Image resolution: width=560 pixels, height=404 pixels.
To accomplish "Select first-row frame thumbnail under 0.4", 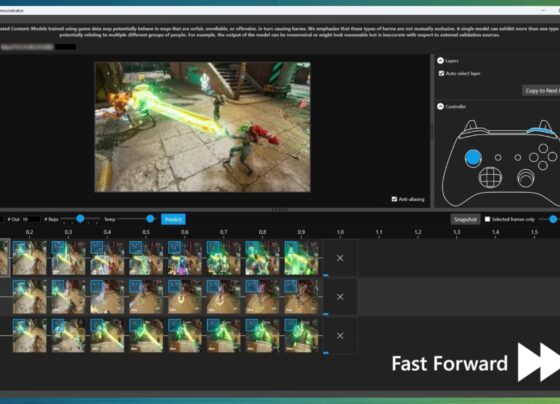I will [107, 258].
